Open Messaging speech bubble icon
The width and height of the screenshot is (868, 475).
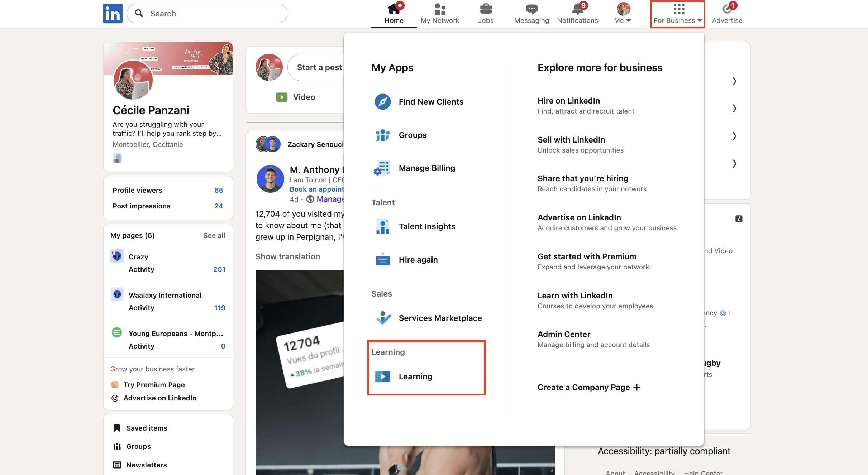[x=531, y=9]
